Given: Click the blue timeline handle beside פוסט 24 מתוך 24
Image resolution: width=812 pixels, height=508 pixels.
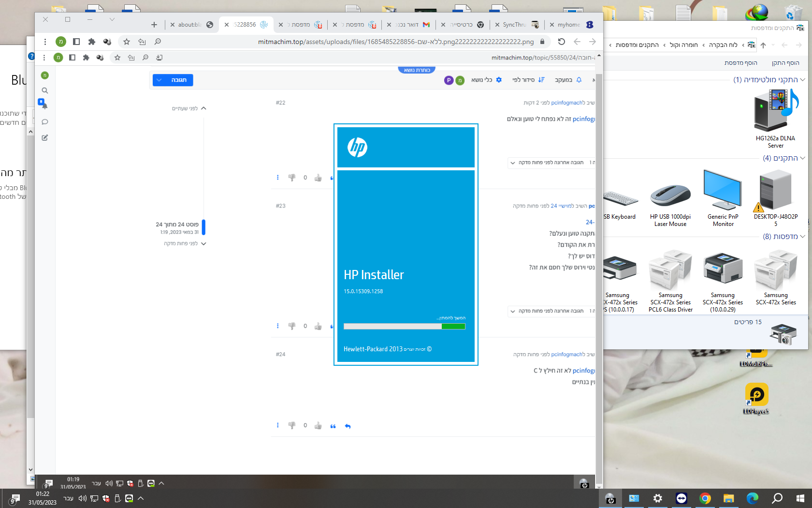Looking at the screenshot, I should (203, 227).
